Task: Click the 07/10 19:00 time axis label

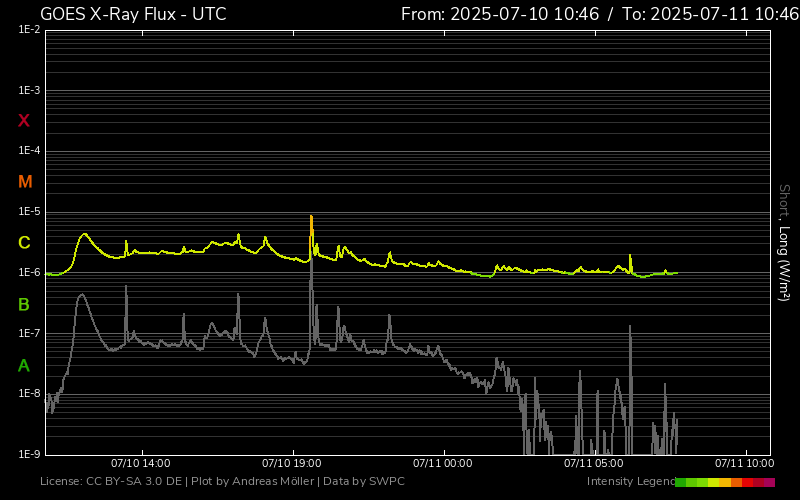Action: [291, 464]
